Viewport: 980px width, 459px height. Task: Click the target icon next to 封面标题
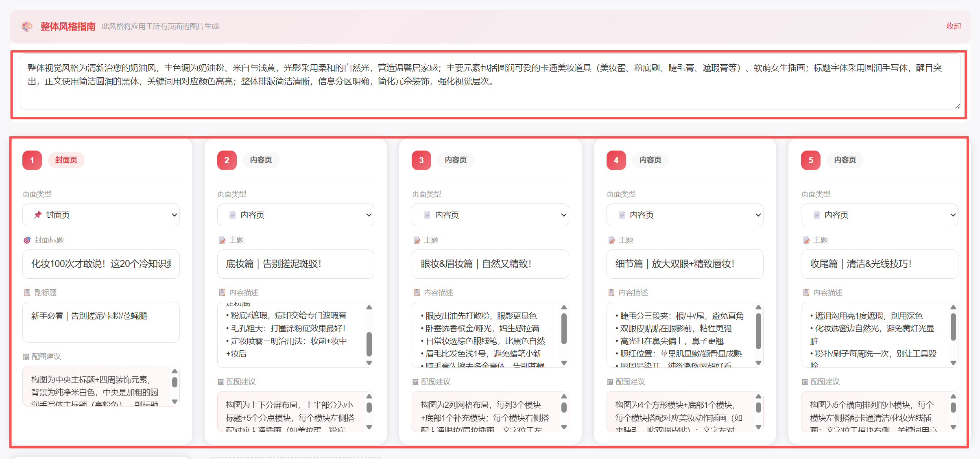[26, 240]
